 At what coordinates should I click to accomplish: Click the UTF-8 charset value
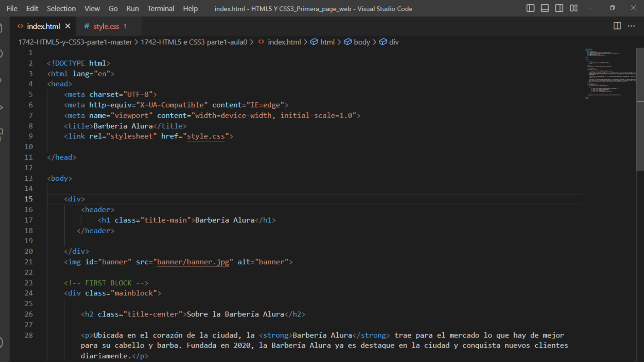138,95
